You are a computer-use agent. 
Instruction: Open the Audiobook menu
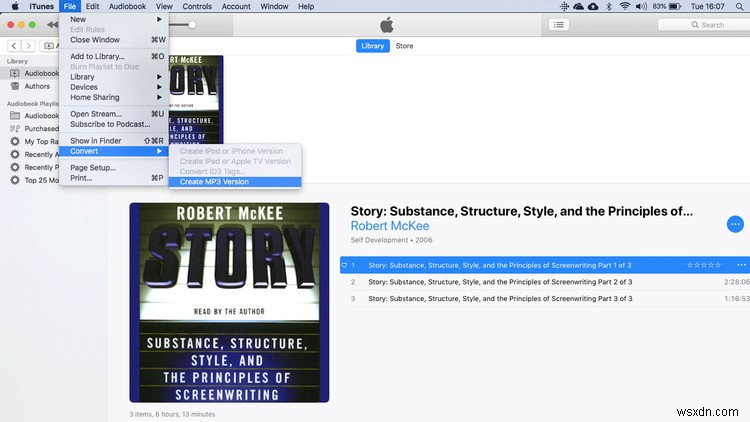tap(127, 6)
